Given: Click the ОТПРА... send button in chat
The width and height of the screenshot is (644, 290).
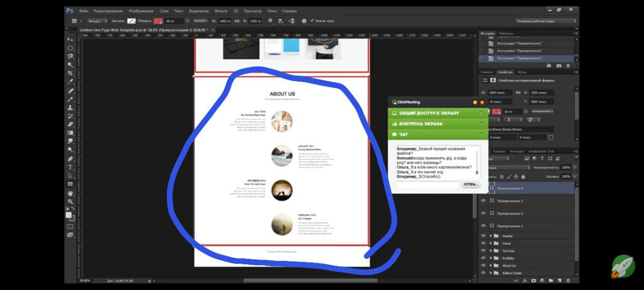Looking at the screenshot, I should [x=470, y=185].
